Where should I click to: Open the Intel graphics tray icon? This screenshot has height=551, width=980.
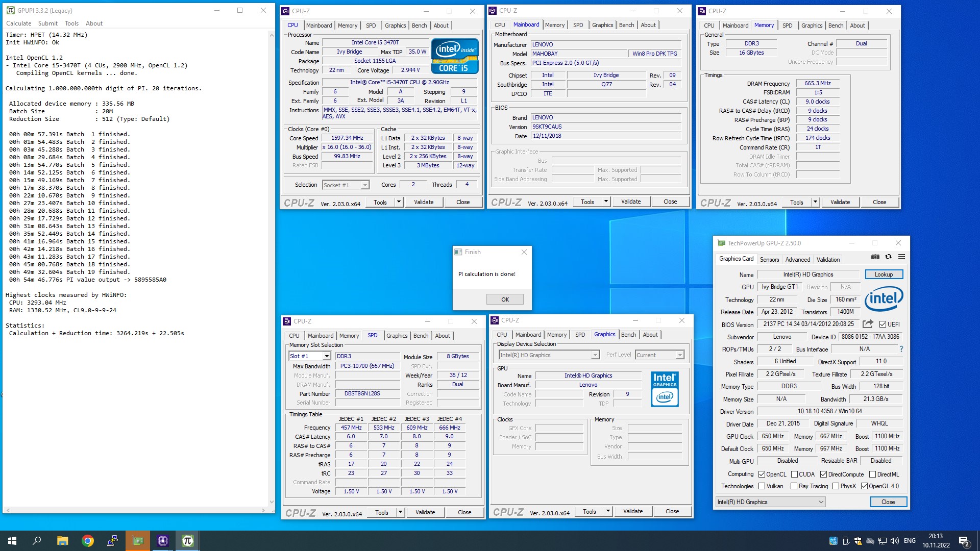click(834, 541)
